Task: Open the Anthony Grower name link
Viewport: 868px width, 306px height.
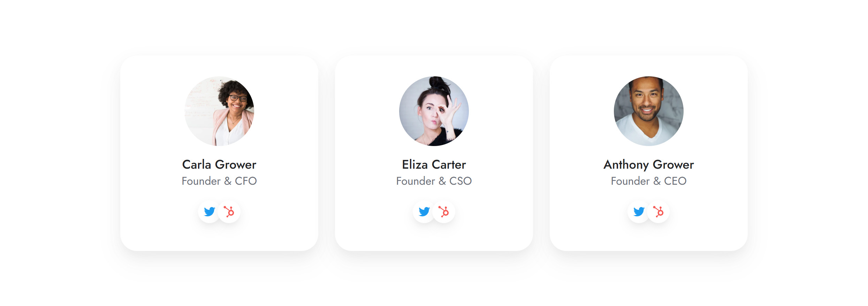Action: click(x=649, y=165)
